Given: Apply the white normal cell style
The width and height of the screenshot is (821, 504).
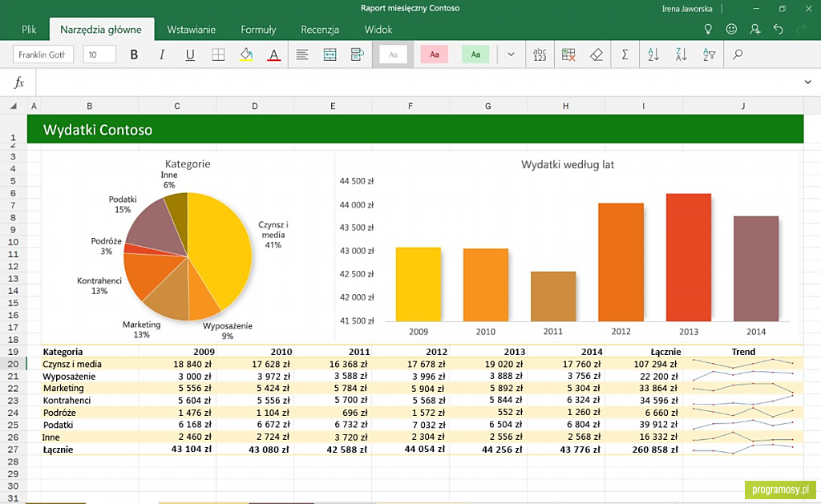Looking at the screenshot, I should (393, 54).
